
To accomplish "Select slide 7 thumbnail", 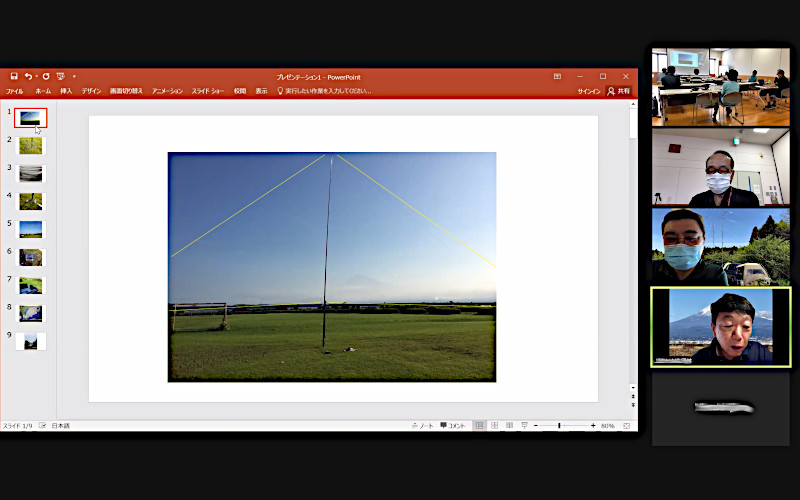I will pyautogui.click(x=32, y=285).
